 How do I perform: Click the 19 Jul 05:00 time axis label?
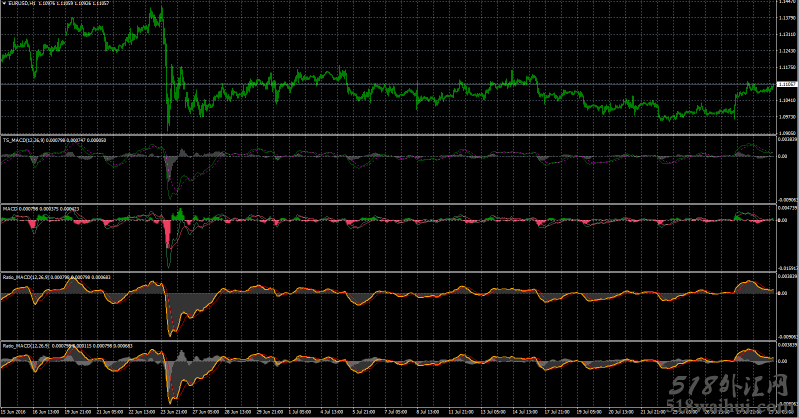pyautogui.click(x=589, y=411)
